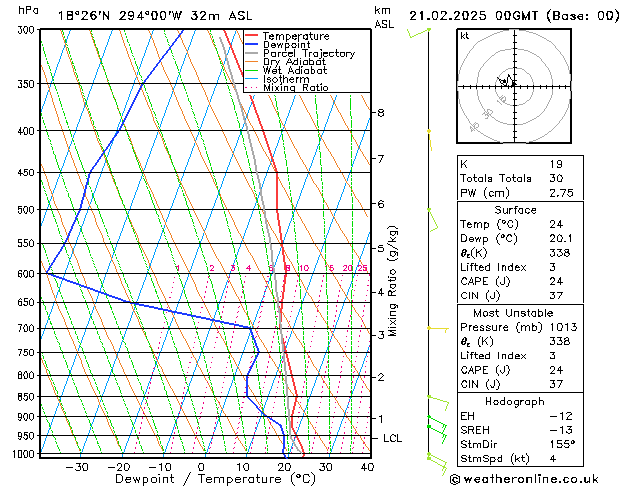Select the "Temperature" legend entry text
The width and height of the screenshot is (629, 486).
(x=296, y=36)
